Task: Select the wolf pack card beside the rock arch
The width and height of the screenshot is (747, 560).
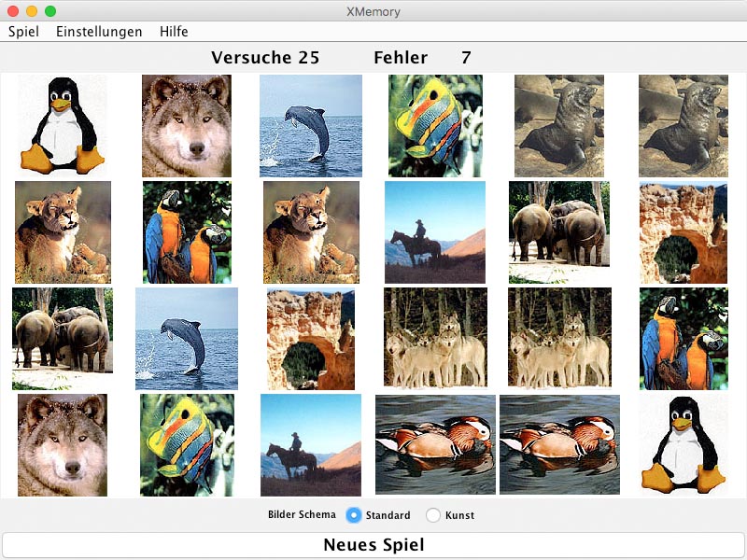Action: coord(435,338)
